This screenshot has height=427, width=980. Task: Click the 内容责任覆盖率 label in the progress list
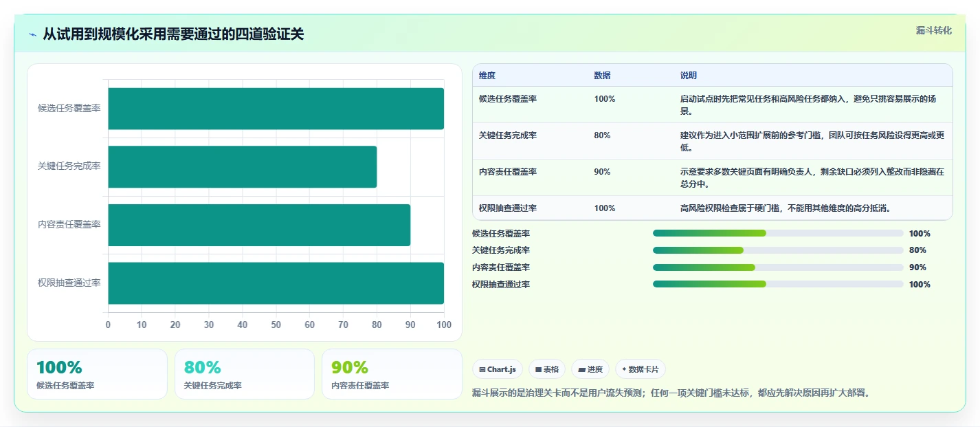pyautogui.click(x=501, y=267)
